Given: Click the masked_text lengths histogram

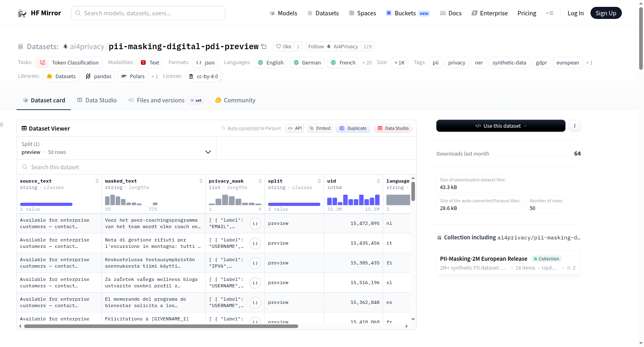Looking at the screenshot, I should tap(131, 199).
